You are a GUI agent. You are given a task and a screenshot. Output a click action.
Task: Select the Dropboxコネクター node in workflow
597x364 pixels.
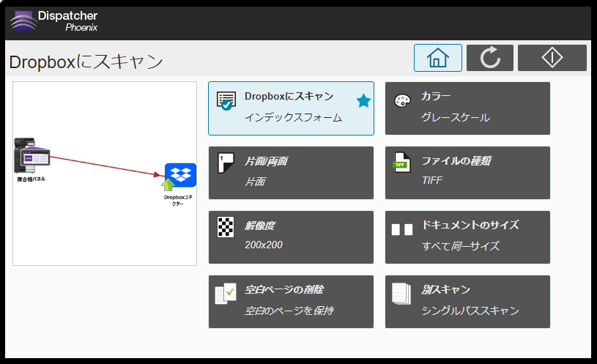pyautogui.click(x=179, y=185)
